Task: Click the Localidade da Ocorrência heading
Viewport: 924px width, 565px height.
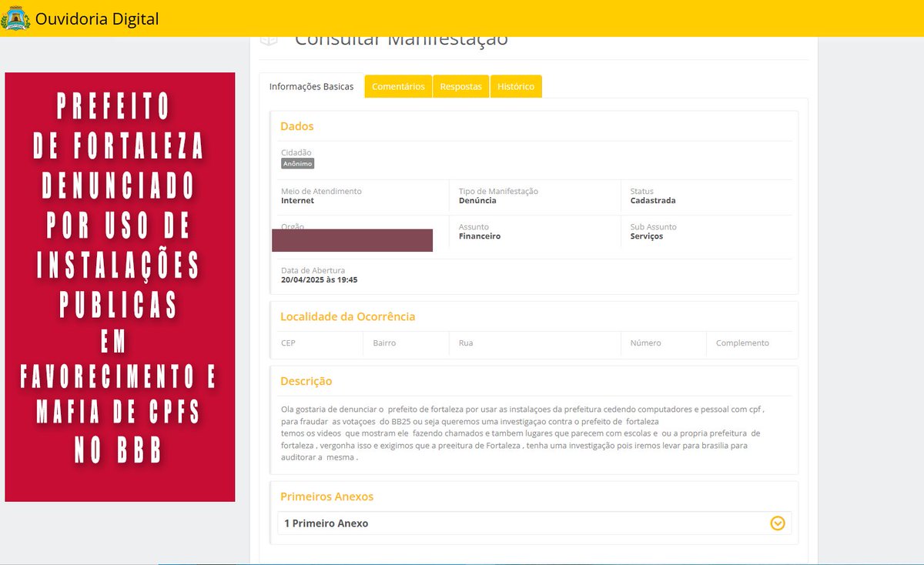Action: (348, 316)
